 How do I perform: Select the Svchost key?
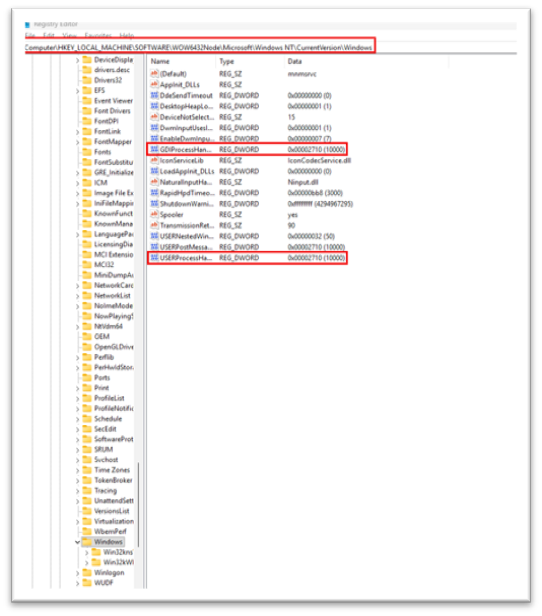[x=106, y=459]
